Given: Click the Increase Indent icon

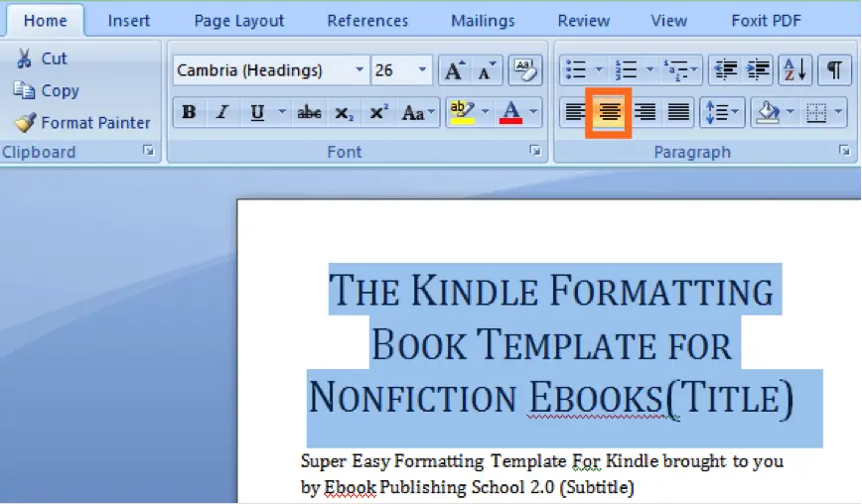Looking at the screenshot, I should click(x=758, y=70).
